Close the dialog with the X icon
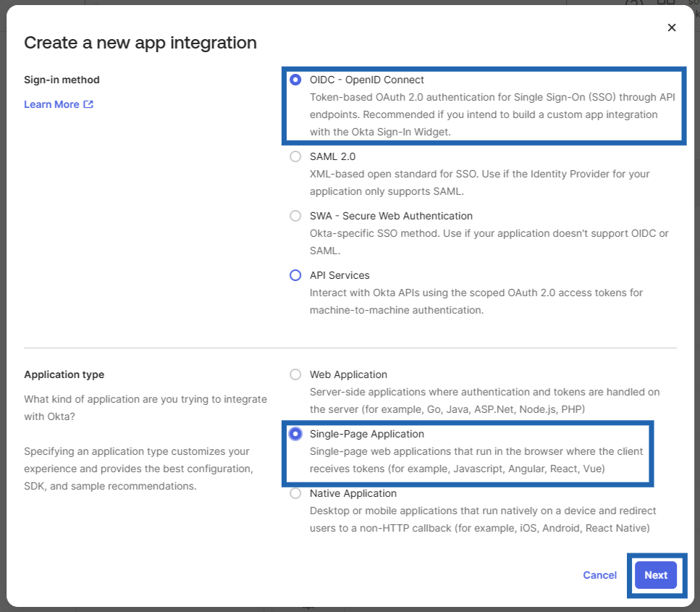Viewport: 700px width, 612px height. [x=672, y=28]
